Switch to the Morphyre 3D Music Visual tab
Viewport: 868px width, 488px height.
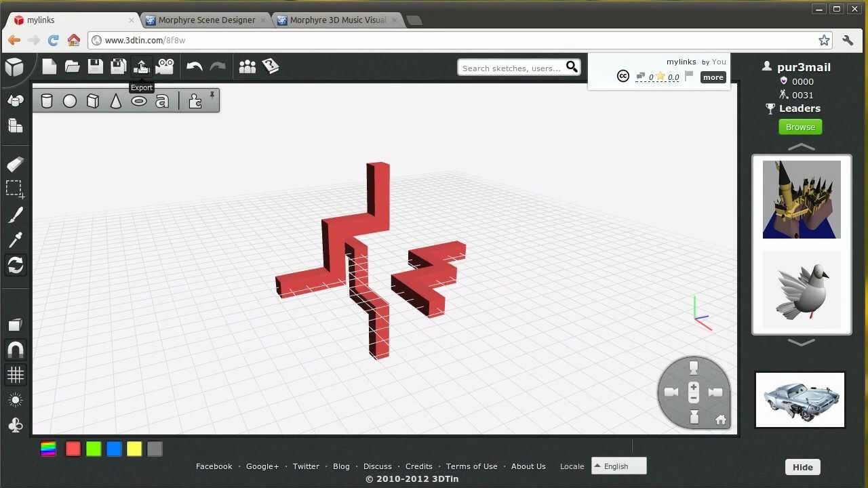tap(336, 20)
